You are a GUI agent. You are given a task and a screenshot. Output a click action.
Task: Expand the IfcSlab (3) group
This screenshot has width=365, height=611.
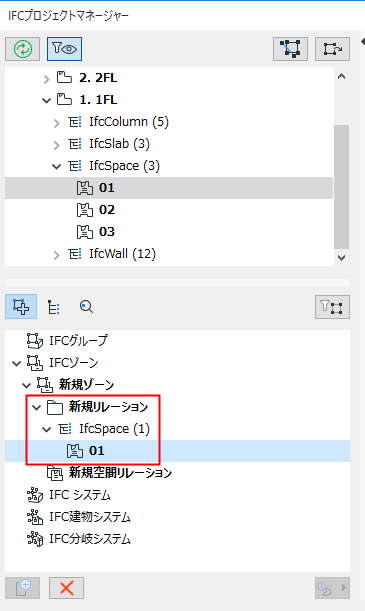tap(56, 145)
